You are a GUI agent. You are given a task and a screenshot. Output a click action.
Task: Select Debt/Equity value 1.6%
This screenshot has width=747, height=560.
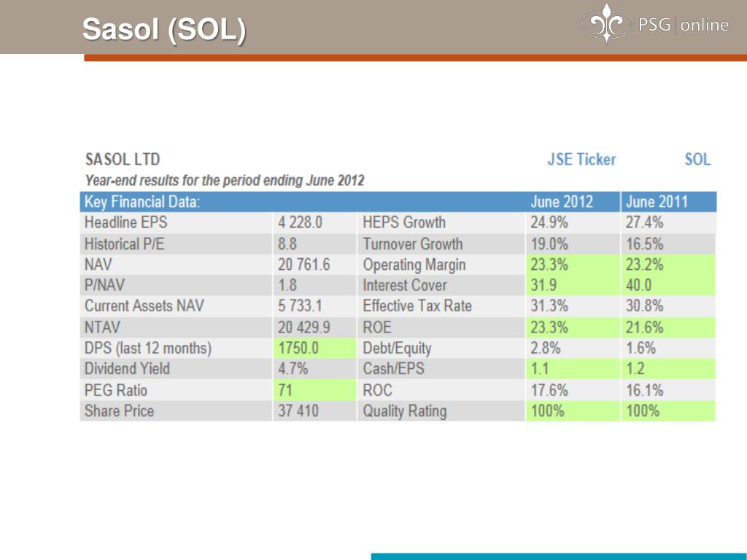click(x=640, y=348)
